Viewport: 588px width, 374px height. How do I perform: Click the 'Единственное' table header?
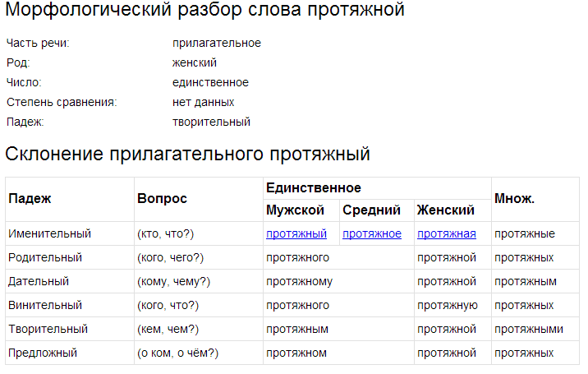314,188
